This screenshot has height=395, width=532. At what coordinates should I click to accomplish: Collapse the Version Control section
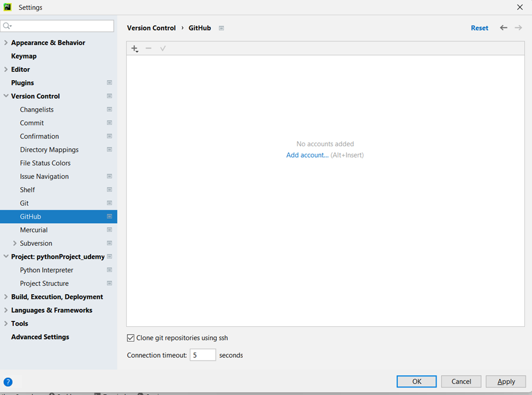click(6, 96)
